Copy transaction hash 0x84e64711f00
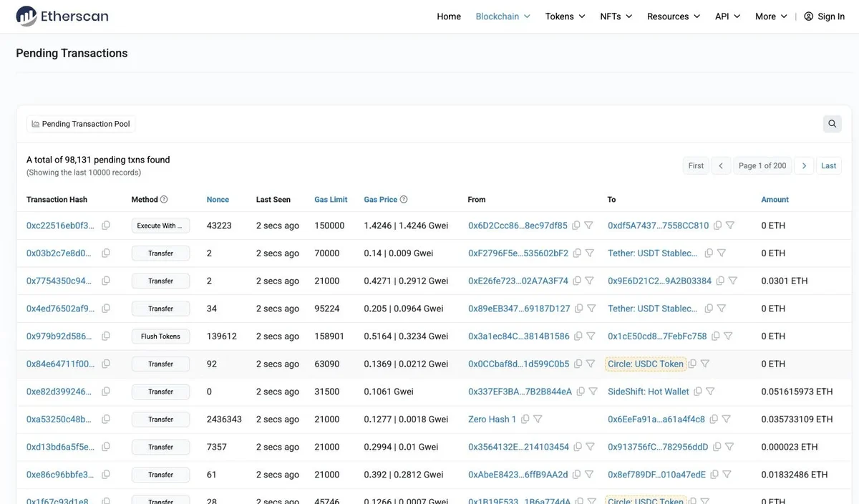Screen dimensions: 859x504 (x=106, y=364)
